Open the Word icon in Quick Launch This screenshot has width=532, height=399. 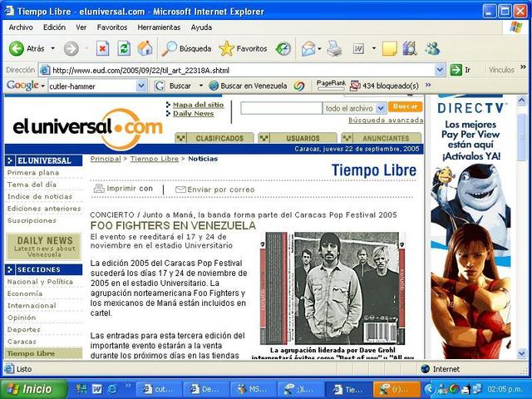[x=97, y=389]
